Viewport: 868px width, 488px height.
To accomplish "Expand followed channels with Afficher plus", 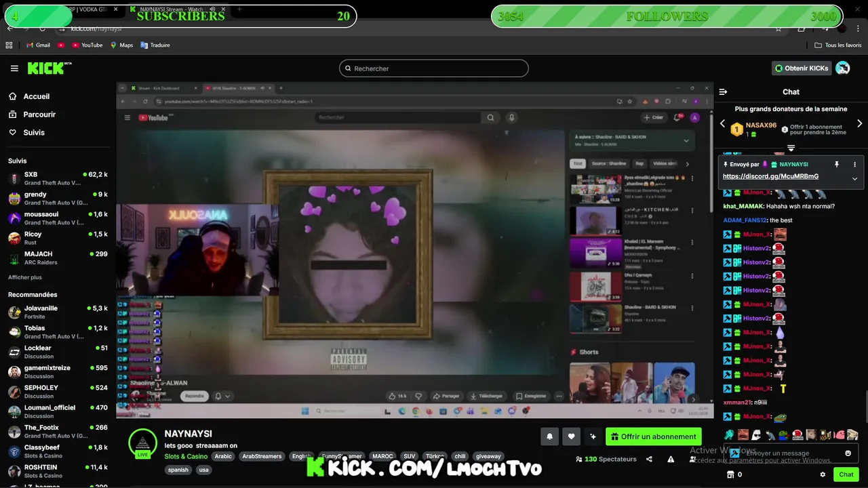I will (24, 277).
